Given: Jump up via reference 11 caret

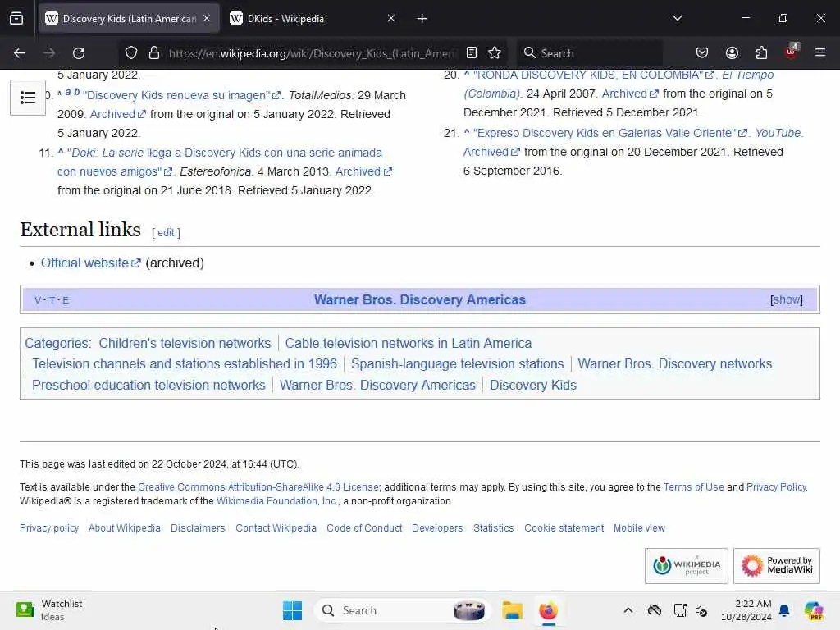Looking at the screenshot, I should click(x=61, y=152).
